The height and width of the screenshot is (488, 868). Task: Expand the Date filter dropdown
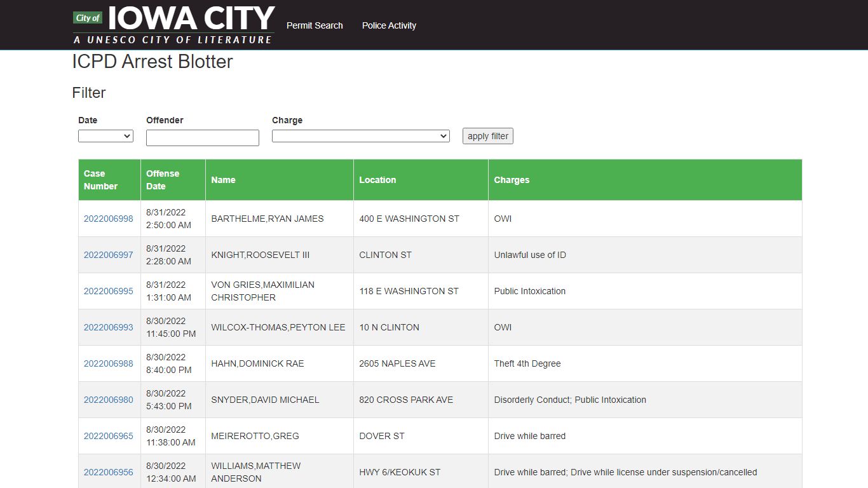pyautogui.click(x=105, y=136)
